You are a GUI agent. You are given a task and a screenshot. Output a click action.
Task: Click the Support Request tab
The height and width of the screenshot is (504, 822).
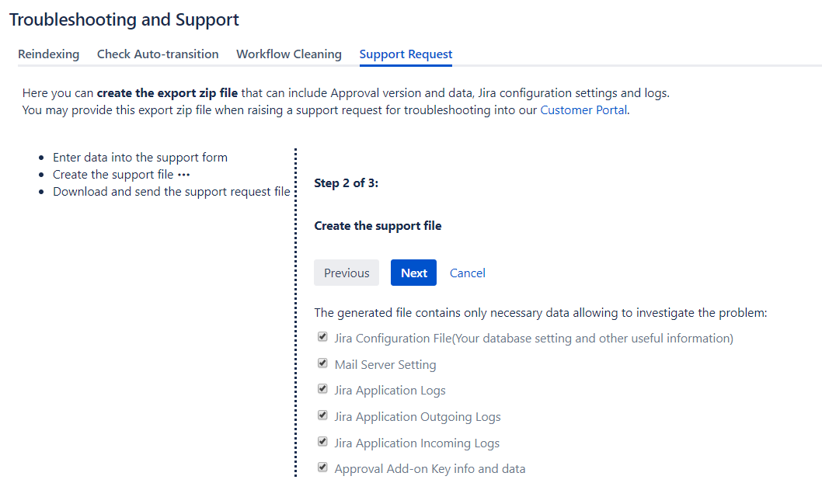point(406,54)
